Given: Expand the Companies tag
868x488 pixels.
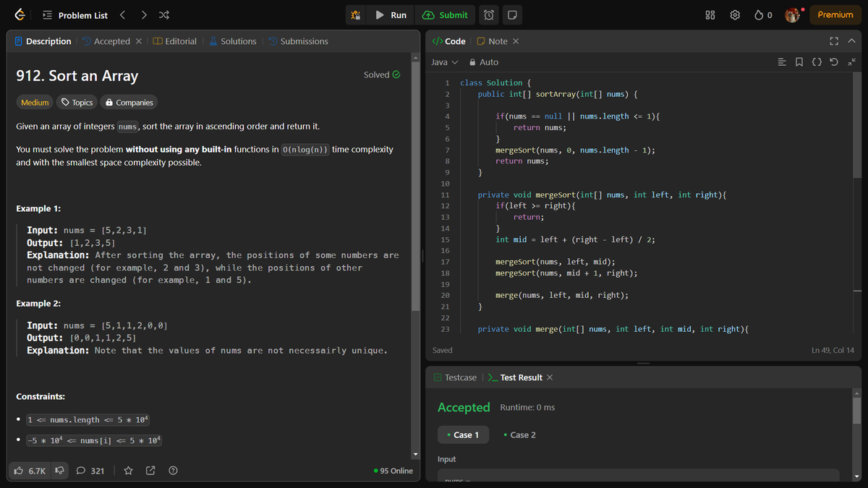Looking at the screenshot, I should pos(129,103).
